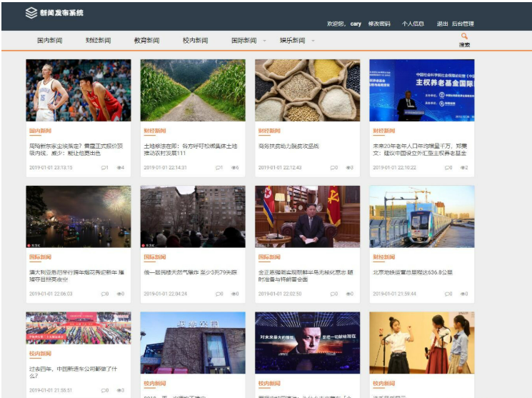Screen dimensions: 532x398
Task: Click view-count eye icon on 23:13:15 article
Action: point(119,167)
